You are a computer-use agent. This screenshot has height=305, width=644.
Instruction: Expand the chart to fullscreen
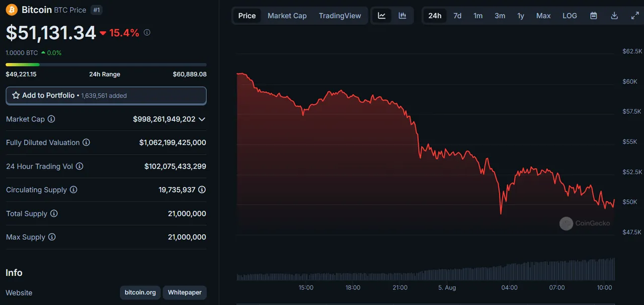(x=635, y=16)
